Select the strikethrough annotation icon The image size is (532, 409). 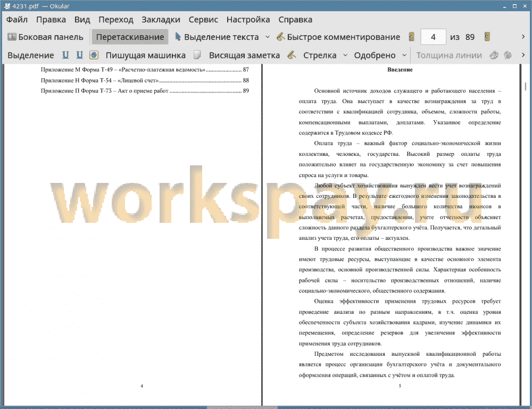94,55
